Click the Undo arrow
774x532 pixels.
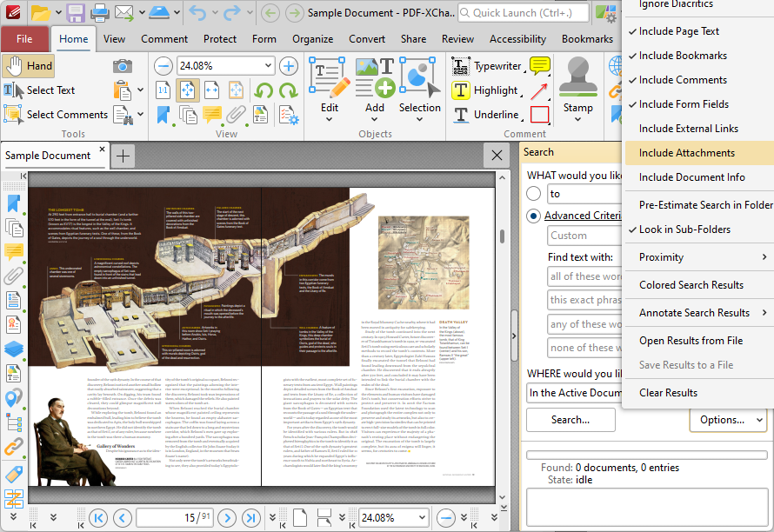tap(197, 13)
